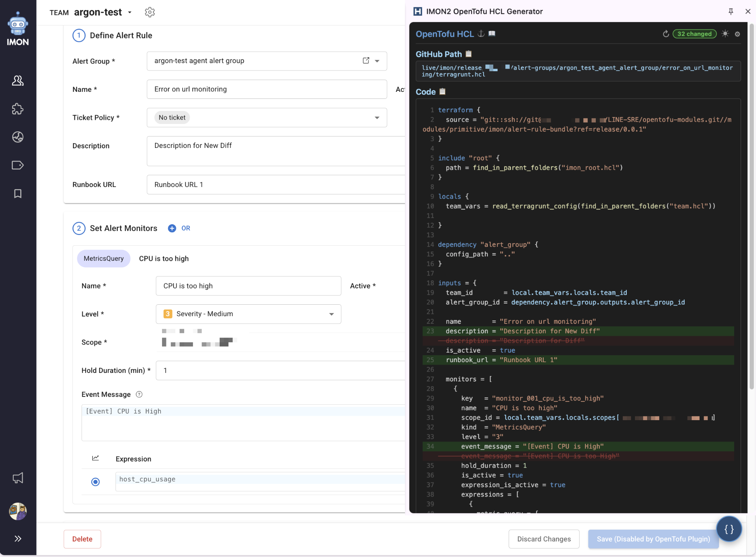Add an OR monitor with plus icon
Screen dimensions: 756x557
pyautogui.click(x=172, y=228)
